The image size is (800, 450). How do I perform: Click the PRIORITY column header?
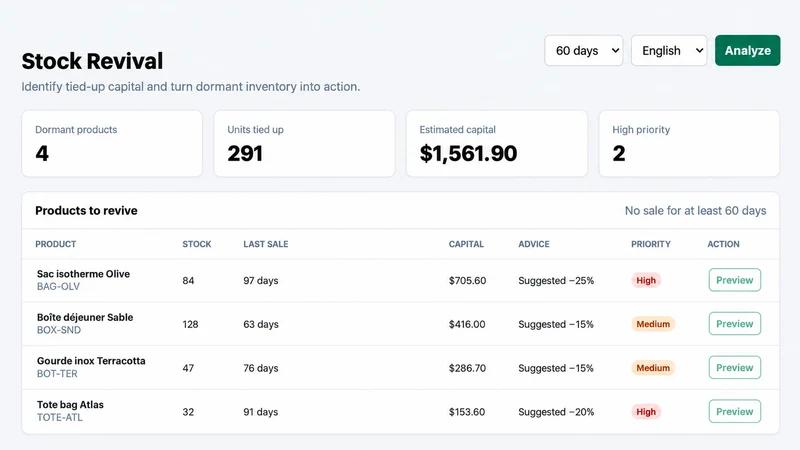point(651,244)
